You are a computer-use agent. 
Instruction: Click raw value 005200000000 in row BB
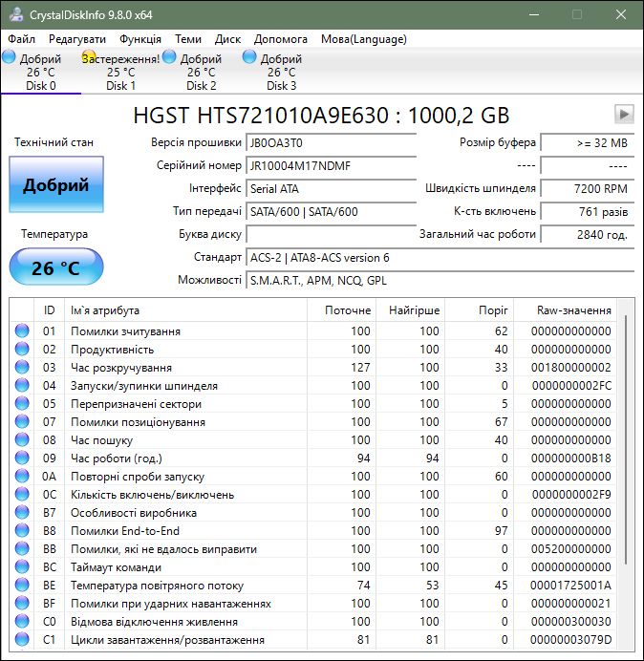pos(570,549)
